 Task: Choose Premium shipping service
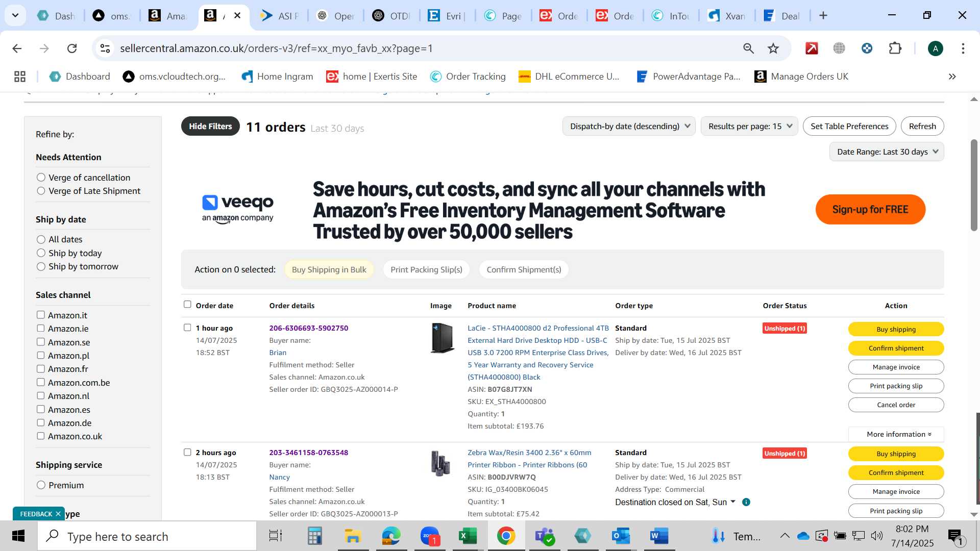(41, 485)
